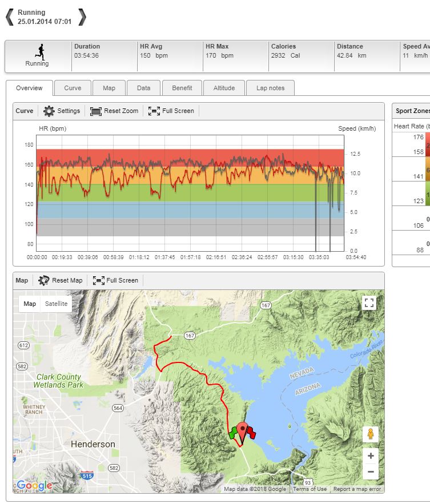Click the Reset Map icon
The height and width of the screenshot is (504, 430).
coord(43,280)
